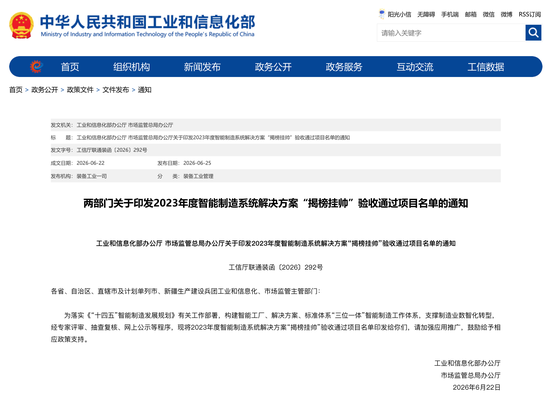The height and width of the screenshot is (398, 550).
Task: Click the bold article headline 两部门关于印发2023年度
Action: 276,203
